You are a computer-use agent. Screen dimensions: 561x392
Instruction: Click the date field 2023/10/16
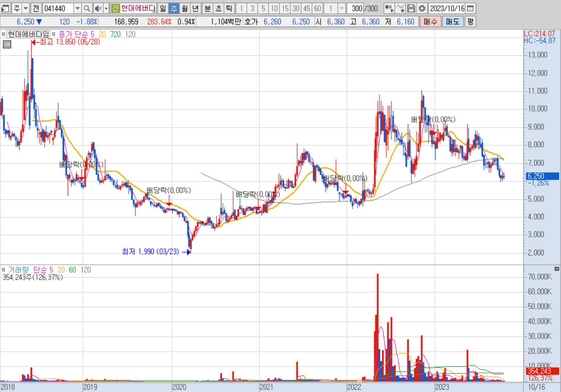pyautogui.click(x=447, y=8)
